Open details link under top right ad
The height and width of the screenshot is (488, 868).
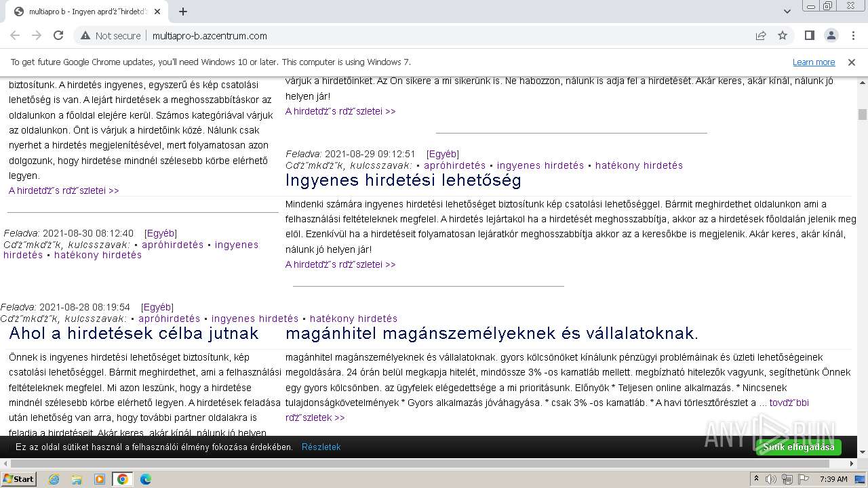point(340,111)
